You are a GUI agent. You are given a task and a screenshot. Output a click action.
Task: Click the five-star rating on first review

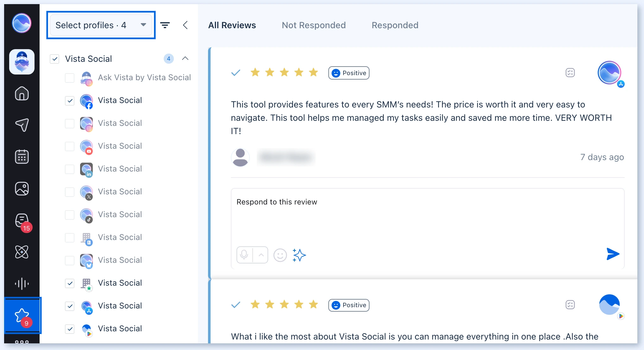pos(284,73)
